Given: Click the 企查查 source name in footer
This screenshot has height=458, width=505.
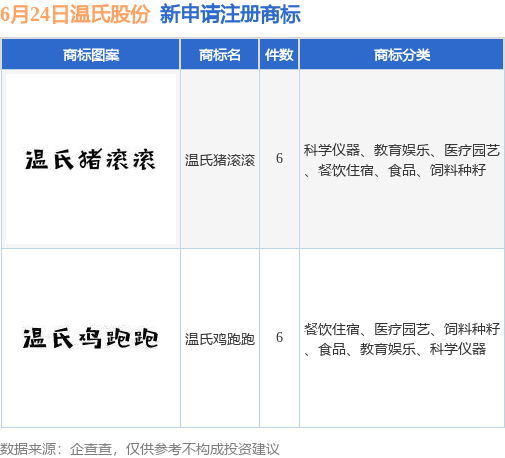Looking at the screenshot, I should pos(91,449).
